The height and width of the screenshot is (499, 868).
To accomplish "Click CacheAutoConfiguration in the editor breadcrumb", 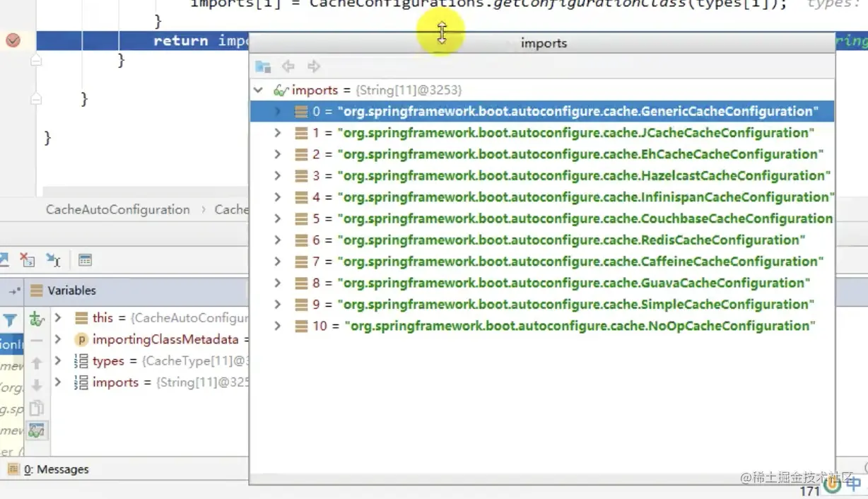I will tap(118, 209).
